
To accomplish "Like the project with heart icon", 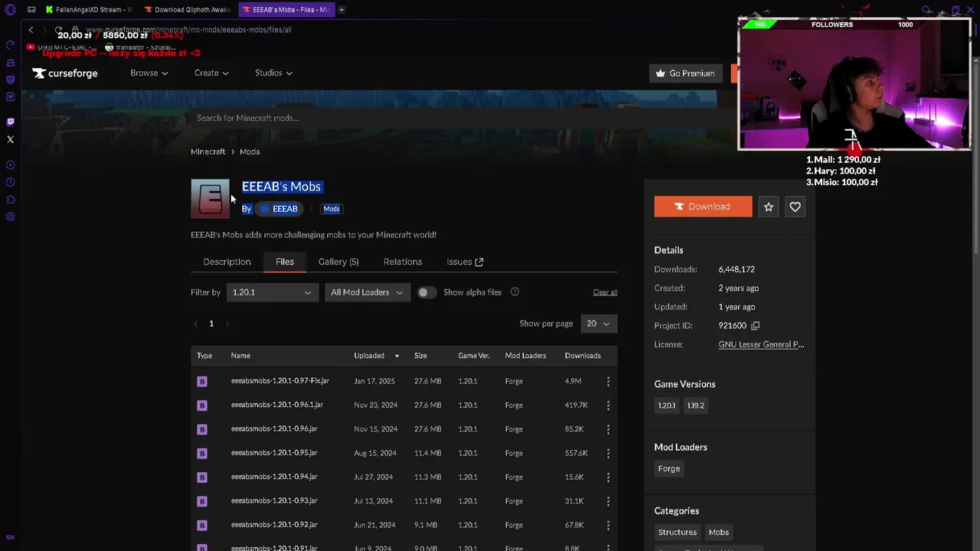I will click(x=795, y=207).
